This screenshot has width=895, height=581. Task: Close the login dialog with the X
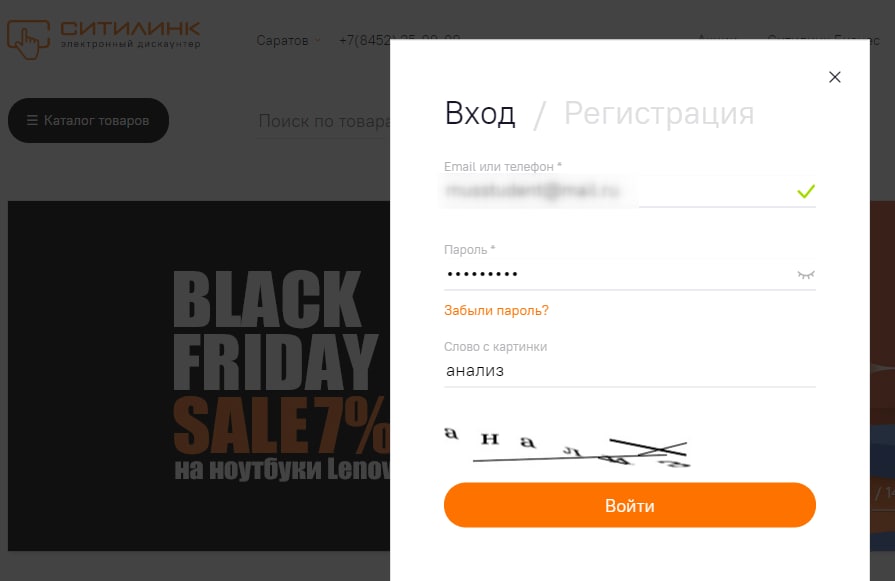coord(834,77)
